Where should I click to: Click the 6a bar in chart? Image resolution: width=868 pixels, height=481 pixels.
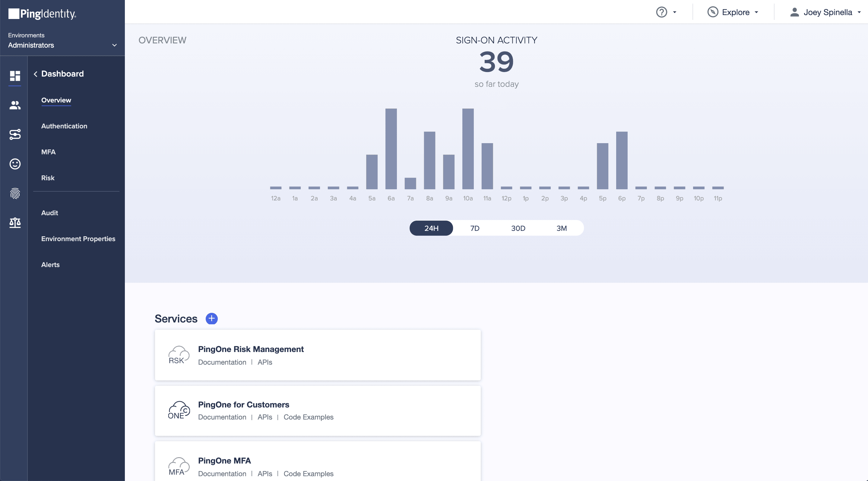(391, 149)
